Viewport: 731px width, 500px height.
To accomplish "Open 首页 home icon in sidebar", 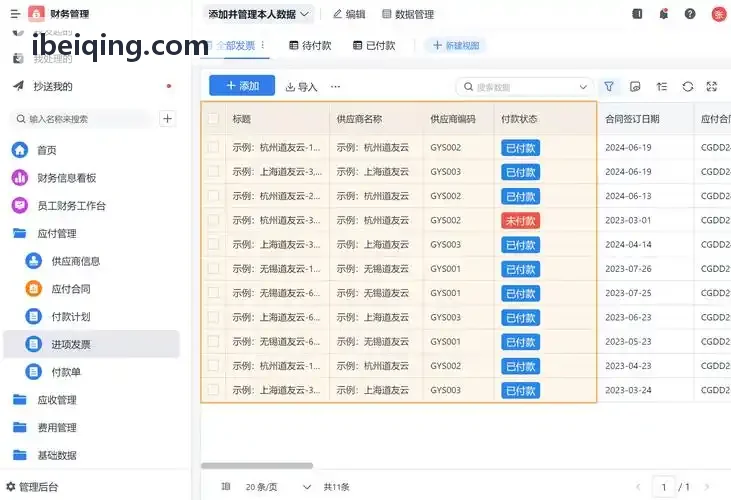I will [x=20, y=150].
